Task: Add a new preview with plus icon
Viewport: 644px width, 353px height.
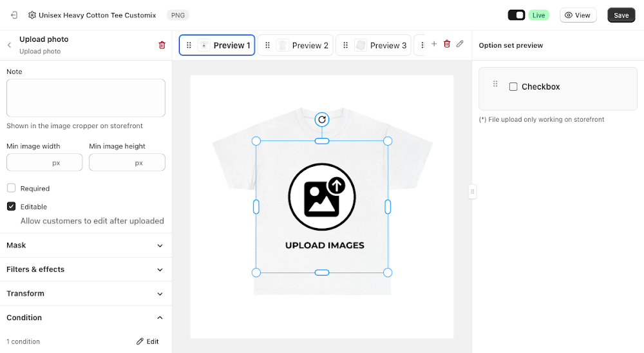Action: point(433,44)
